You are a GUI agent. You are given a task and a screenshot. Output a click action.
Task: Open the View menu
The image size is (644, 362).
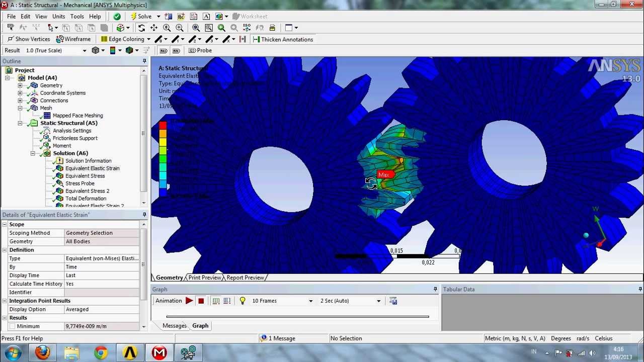(x=41, y=16)
